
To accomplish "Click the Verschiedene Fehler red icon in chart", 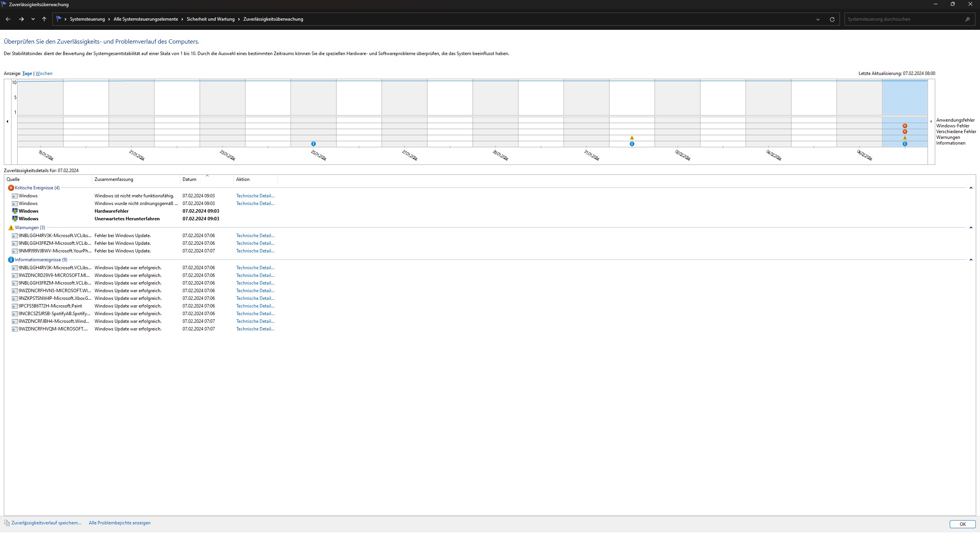I will point(905,132).
